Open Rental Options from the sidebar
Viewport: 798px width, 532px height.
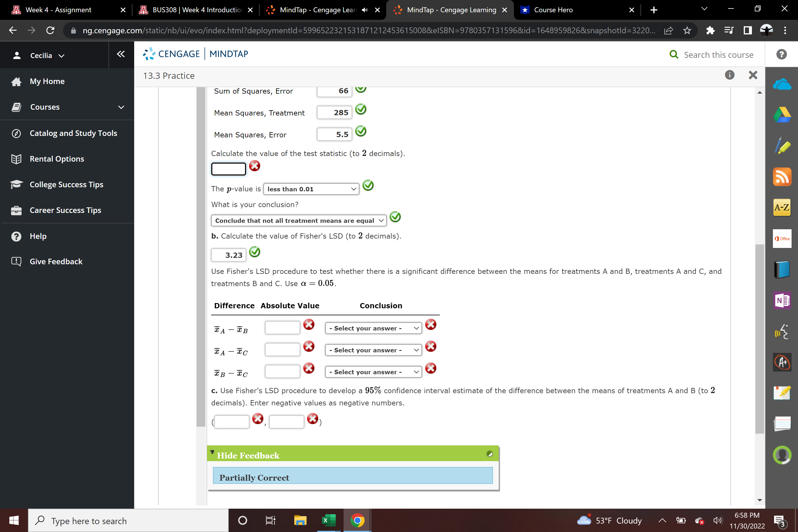tap(57, 158)
